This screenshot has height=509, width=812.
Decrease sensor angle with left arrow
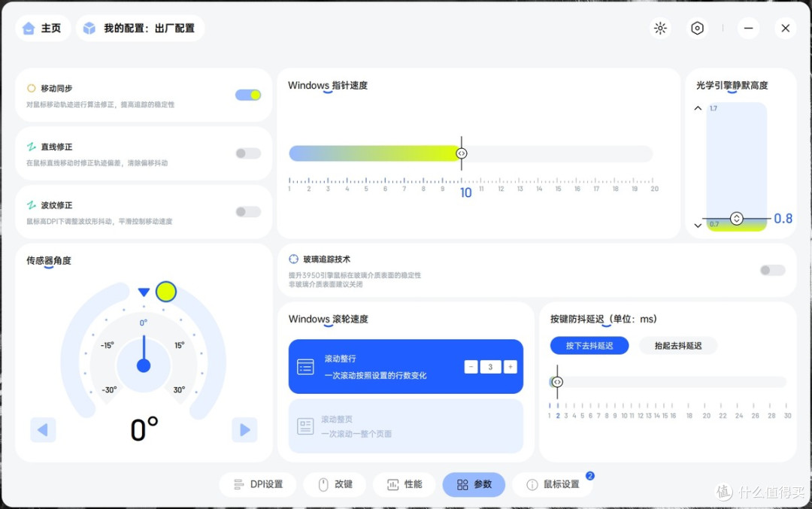[43, 430]
